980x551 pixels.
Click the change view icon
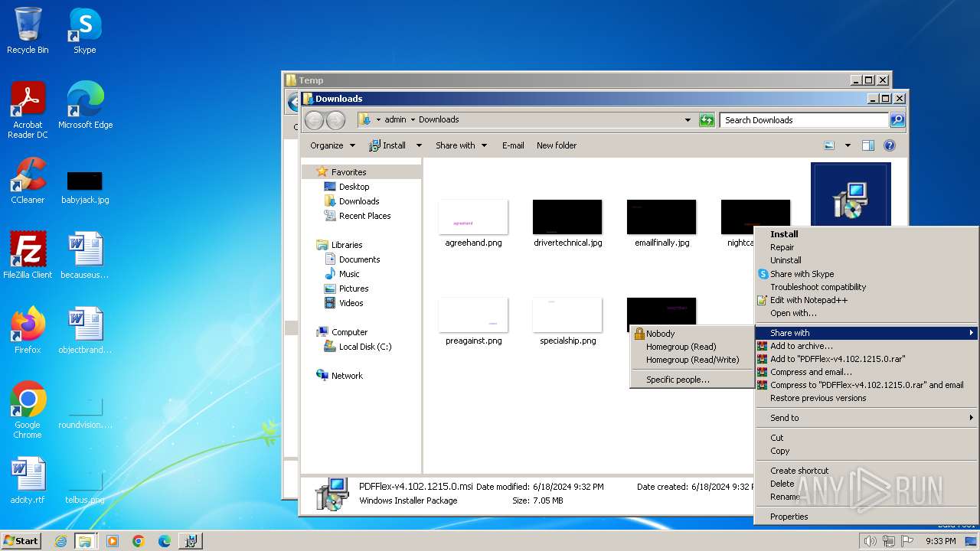829,145
